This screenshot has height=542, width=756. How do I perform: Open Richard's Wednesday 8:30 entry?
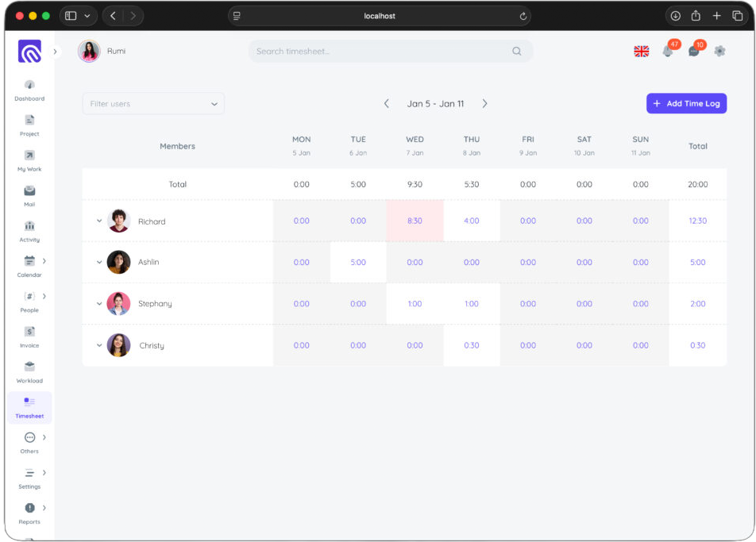[x=415, y=221]
